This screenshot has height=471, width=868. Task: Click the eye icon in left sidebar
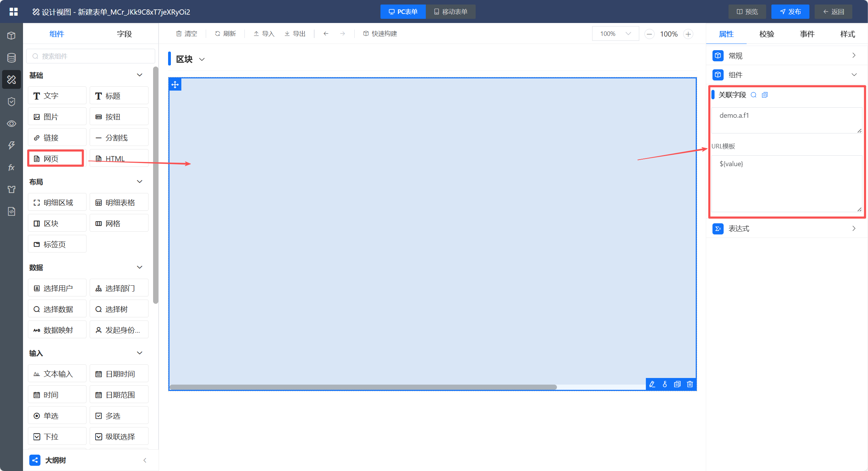[x=12, y=124]
